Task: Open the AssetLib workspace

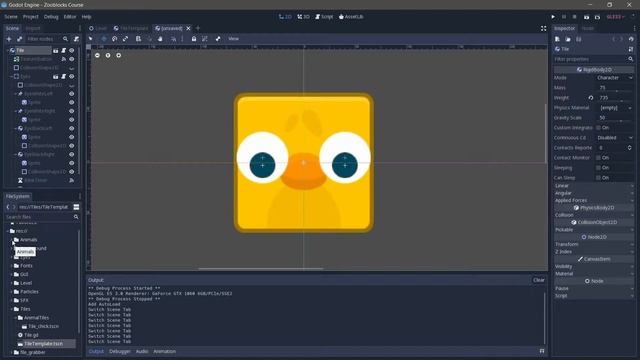Action: [x=351, y=17]
